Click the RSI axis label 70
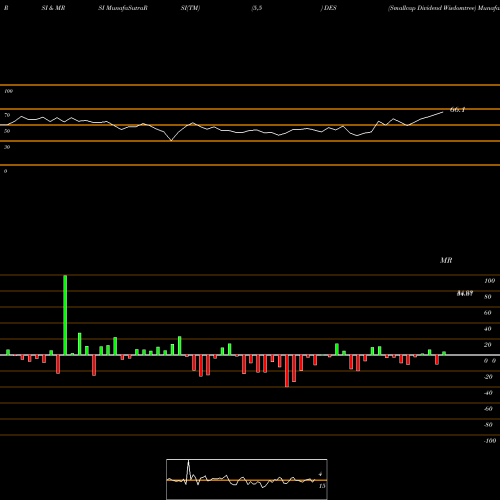Viewport: 500px width, 500px height. click(x=7, y=115)
